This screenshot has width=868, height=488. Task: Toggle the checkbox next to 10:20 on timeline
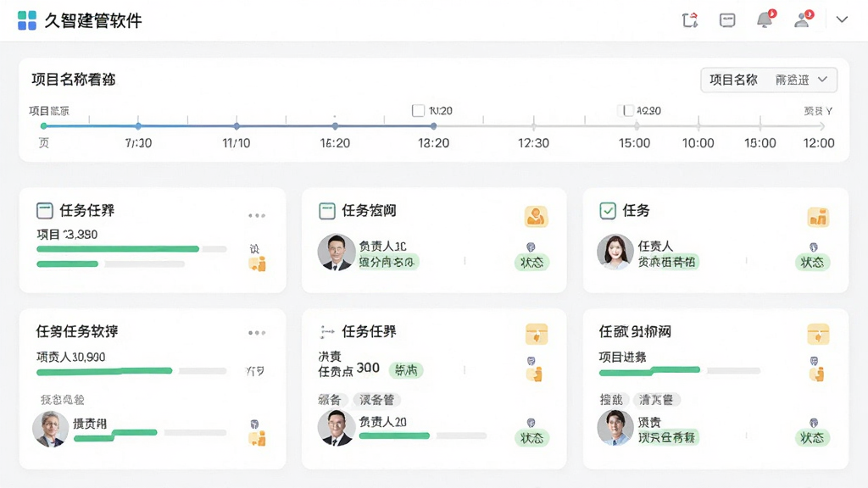(418, 111)
